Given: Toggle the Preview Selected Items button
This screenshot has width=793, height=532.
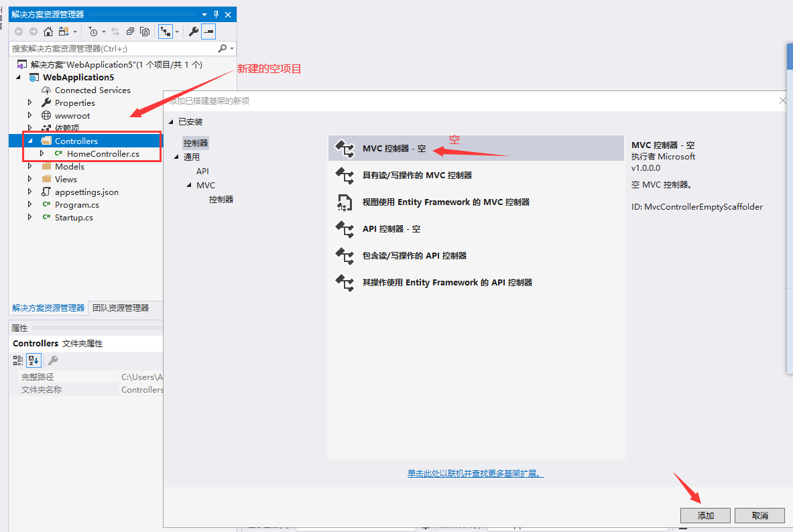Looking at the screenshot, I should pos(208,31).
